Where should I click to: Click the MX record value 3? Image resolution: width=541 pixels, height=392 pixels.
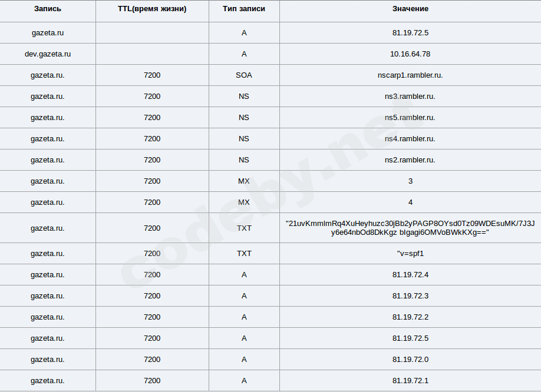tap(410, 181)
